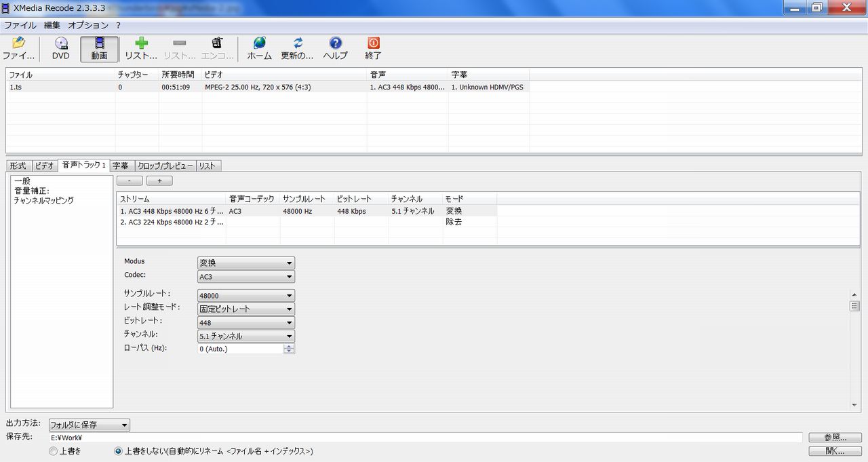Open the オプション menu

point(88,25)
